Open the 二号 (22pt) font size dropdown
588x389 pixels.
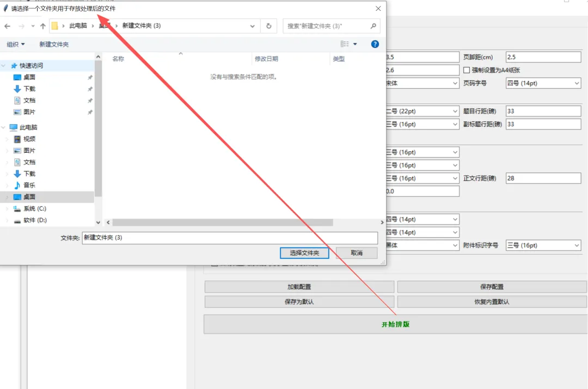(x=422, y=112)
